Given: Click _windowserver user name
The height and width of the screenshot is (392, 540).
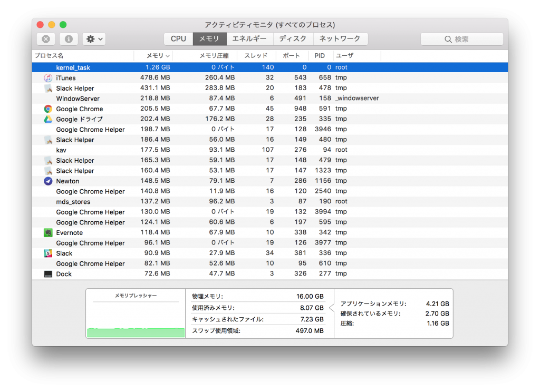Looking at the screenshot, I should [357, 99].
